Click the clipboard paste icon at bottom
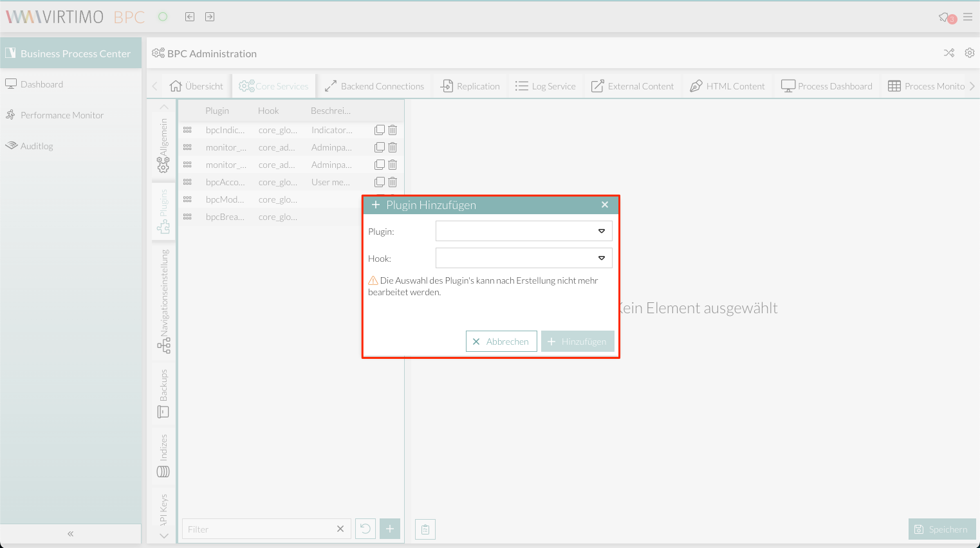 425,529
